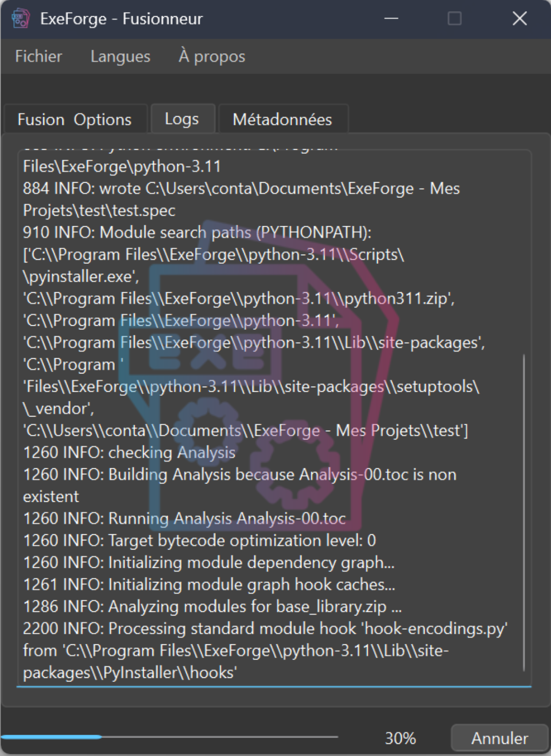Click the log line about test.spec being written
551x756 pixels.
pyautogui.click(x=244, y=188)
